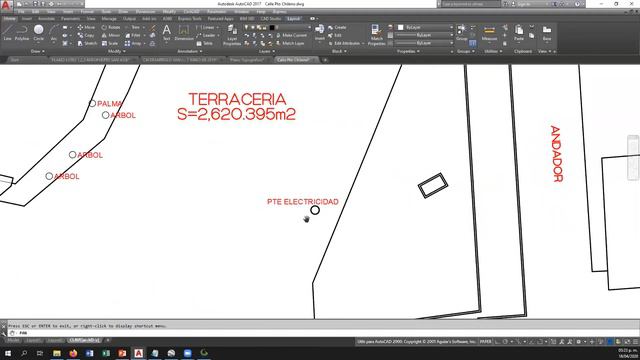Screen dimensions: 640x360
Task: Open the Home ribbon tab
Action: 9,19
